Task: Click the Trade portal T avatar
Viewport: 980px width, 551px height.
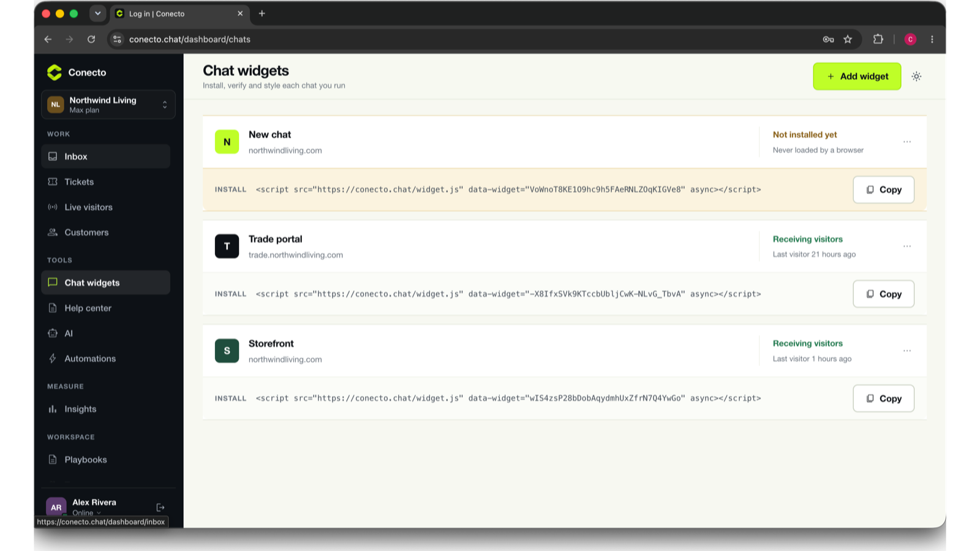Action: (227, 246)
